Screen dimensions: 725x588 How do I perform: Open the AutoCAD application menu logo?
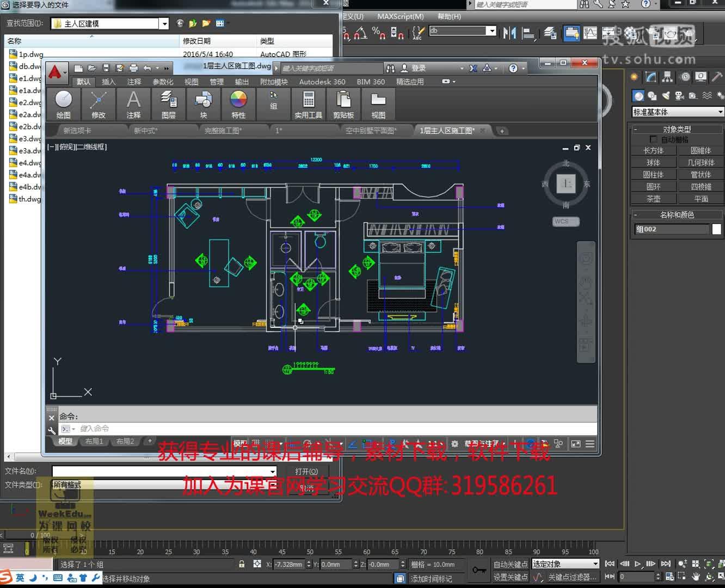coord(55,71)
